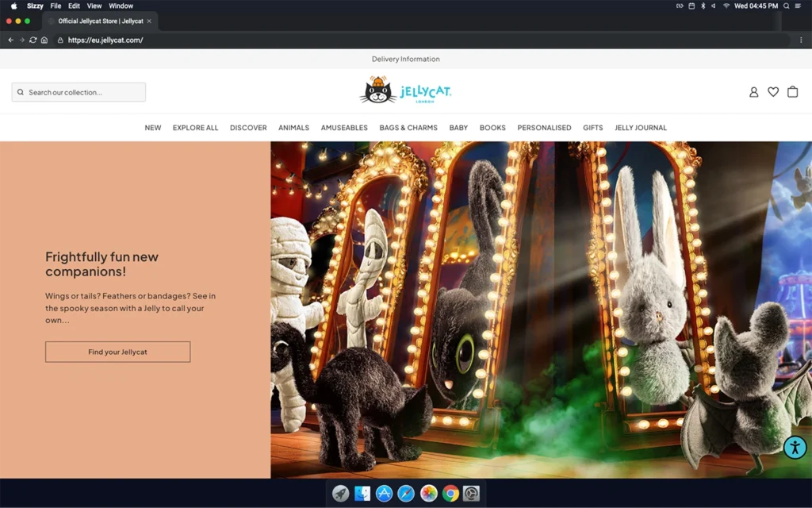Image resolution: width=812 pixels, height=508 pixels.
Task: Click the accessibility widget icon
Action: coord(795,447)
